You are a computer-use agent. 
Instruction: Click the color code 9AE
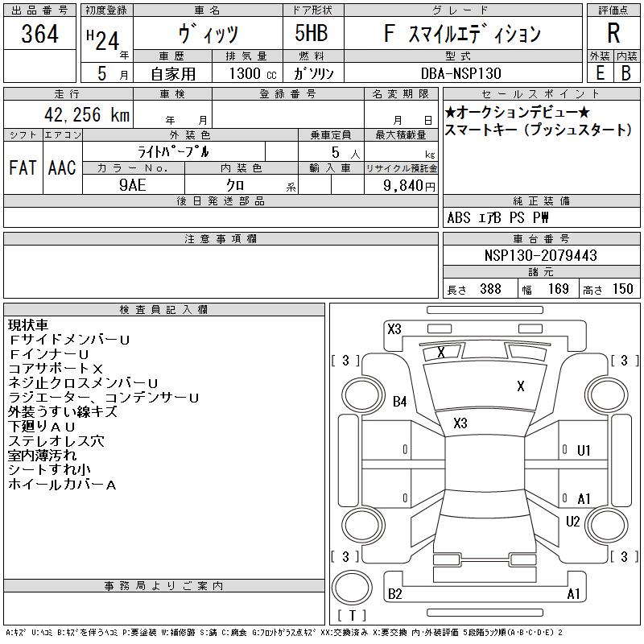click(x=133, y=185)
